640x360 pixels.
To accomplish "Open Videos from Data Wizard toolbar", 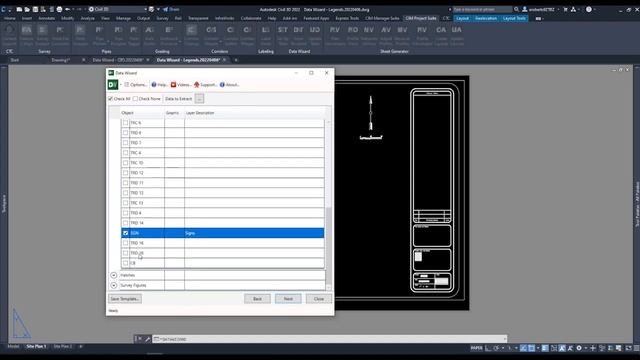I will [181, 84].
